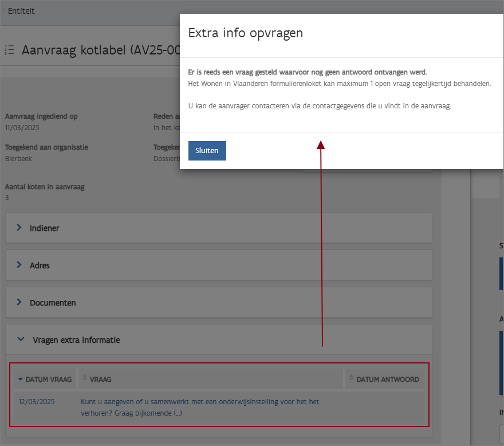Click the sort arrows icon before VRAAG header
This screenshot has width=504, height=446.
click(x=85, y=378)
